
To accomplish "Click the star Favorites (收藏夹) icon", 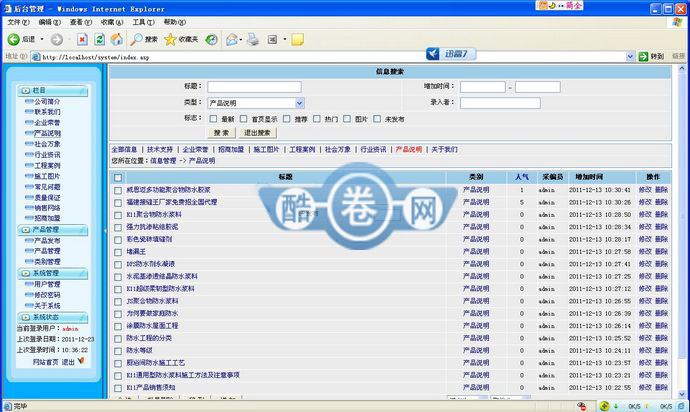I will pos(170,40).
